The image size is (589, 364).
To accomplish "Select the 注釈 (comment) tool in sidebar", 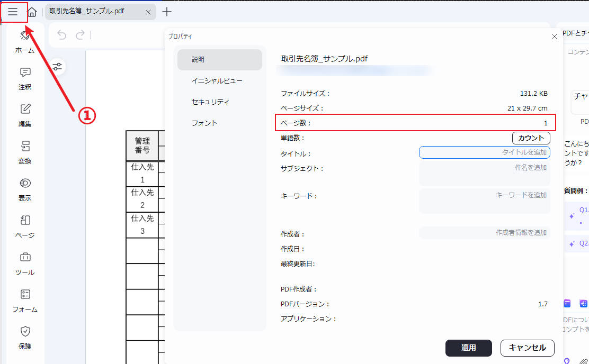I will click(24, 78).
